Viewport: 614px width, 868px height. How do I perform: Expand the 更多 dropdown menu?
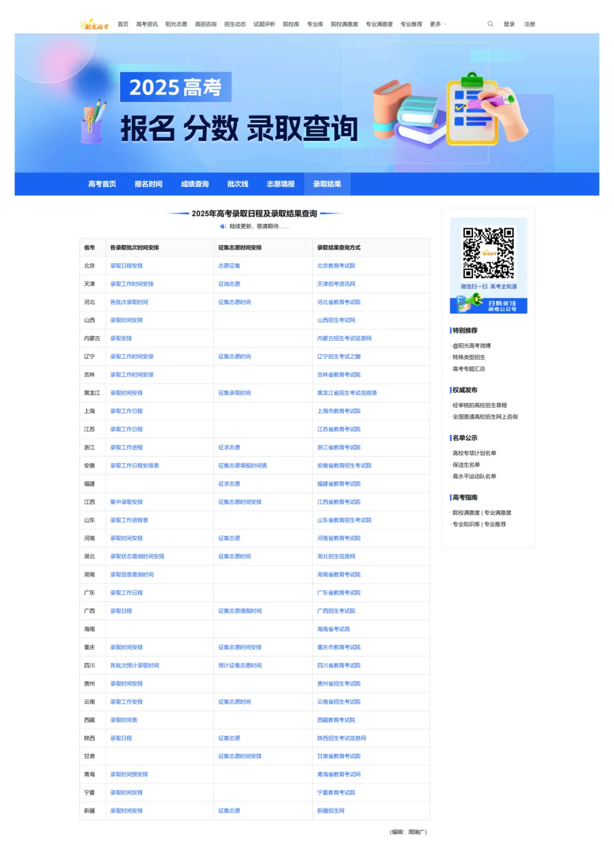click(x=438, y=24)
